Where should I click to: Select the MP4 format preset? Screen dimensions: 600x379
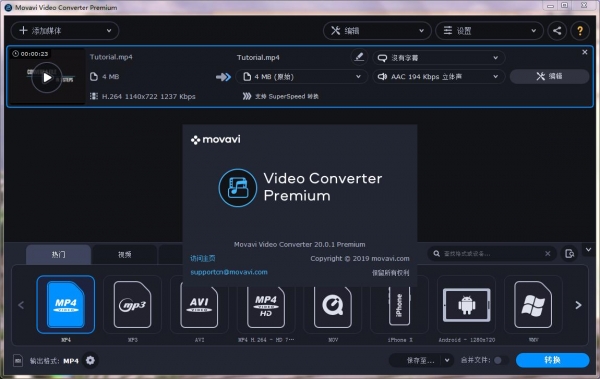click(x=66, y=305)
